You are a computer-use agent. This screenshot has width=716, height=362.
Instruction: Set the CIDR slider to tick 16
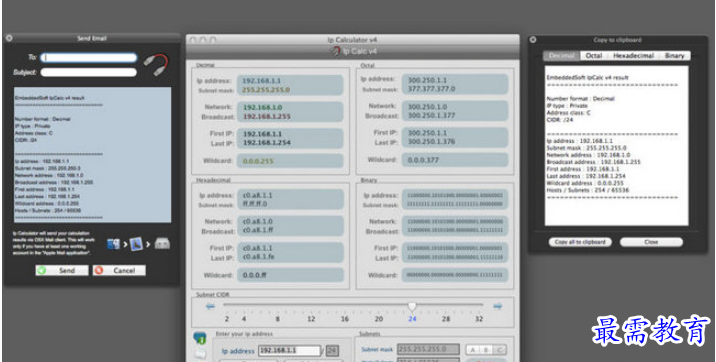(x=345, y=319)
